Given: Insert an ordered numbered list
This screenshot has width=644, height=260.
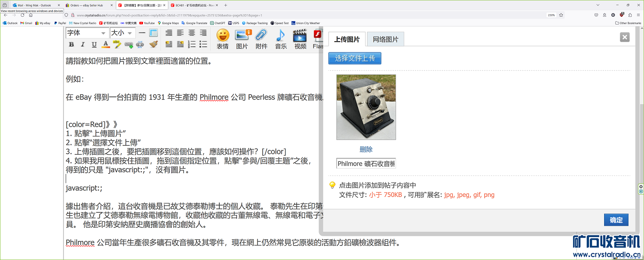Looking at the screenshot, I should click(192, 45).
